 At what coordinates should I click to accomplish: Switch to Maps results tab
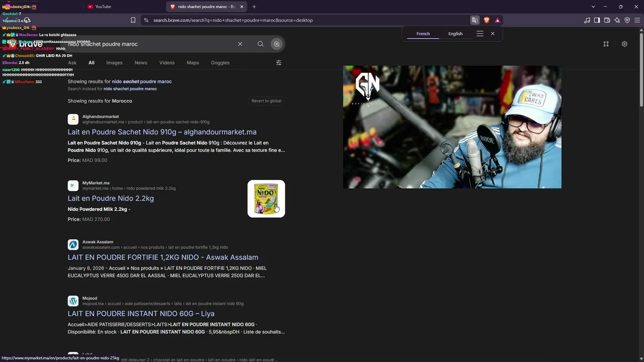point(193,63)
